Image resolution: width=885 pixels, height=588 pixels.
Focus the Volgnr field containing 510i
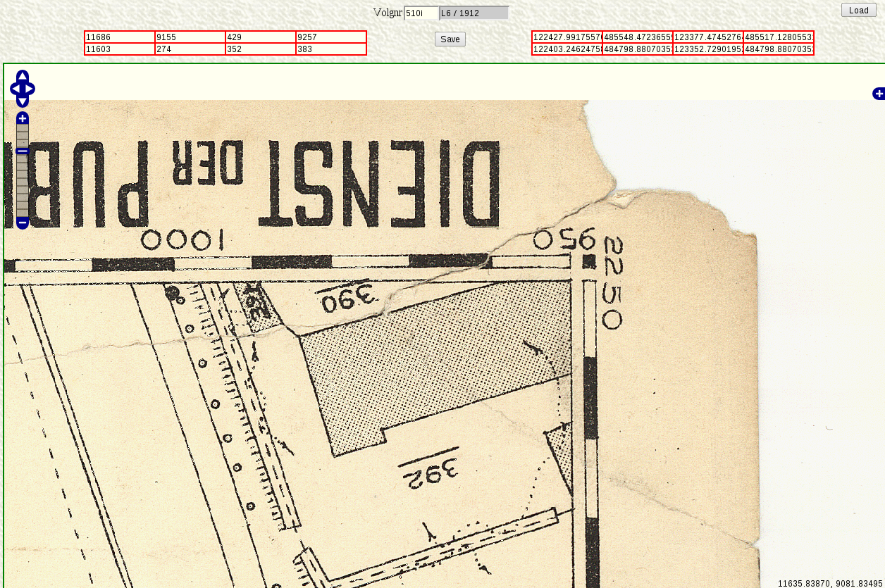(421, 13)
